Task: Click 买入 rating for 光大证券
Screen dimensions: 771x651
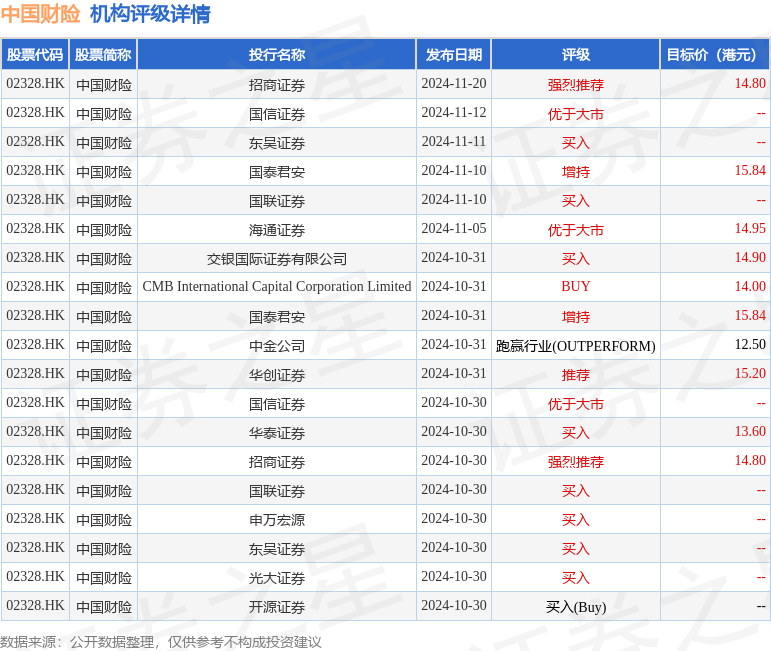Action: coord(576,578)
